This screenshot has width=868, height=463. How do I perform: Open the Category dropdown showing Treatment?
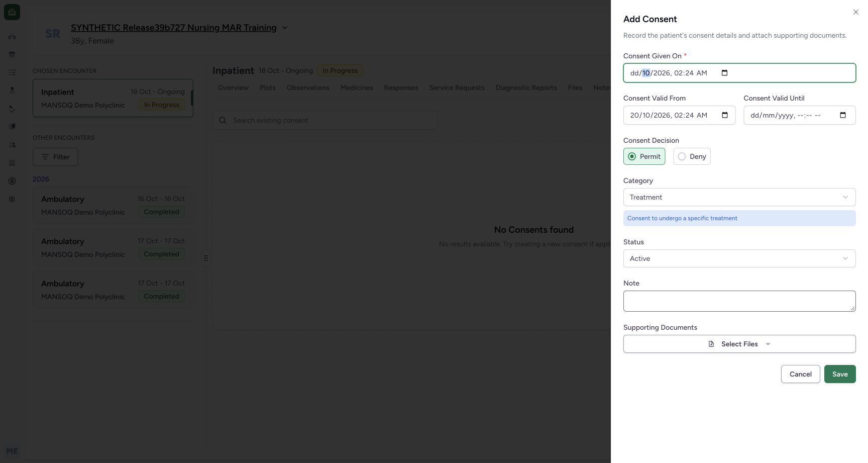[739, 197]
